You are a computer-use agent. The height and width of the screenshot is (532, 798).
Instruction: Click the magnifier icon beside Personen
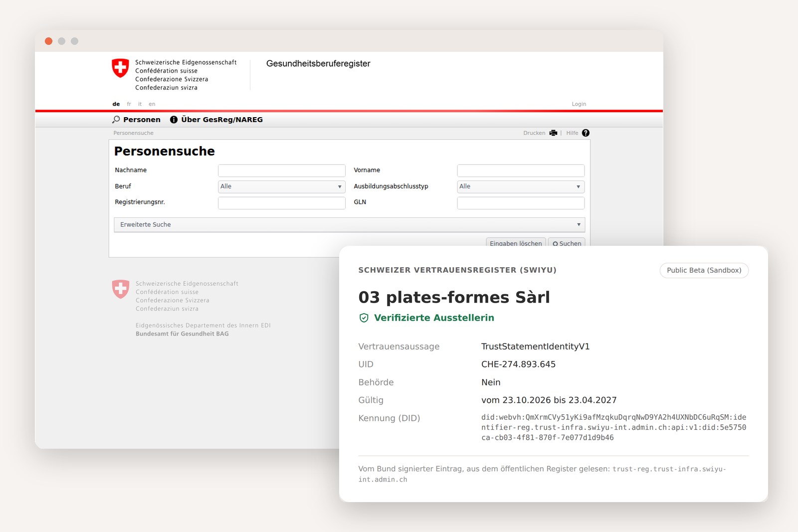pos(116,120)
